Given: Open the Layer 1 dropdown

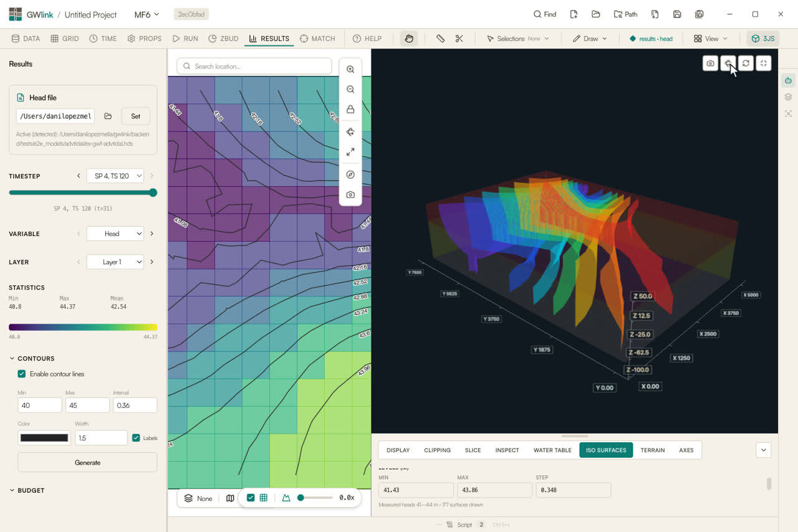Looking at the screenshot, I should point(115,262).
